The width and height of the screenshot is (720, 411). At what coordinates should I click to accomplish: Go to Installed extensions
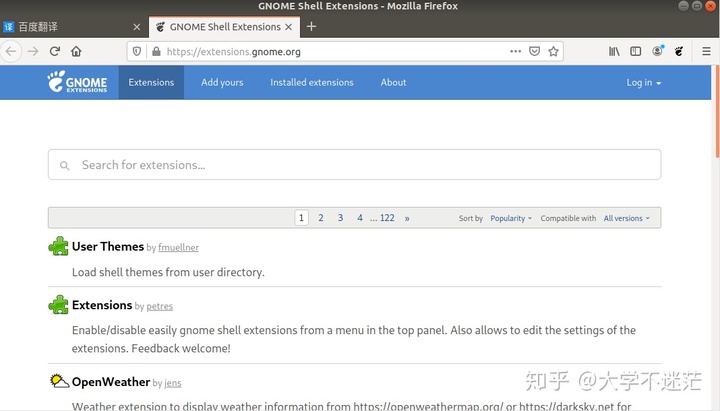[x=312, y=82]
